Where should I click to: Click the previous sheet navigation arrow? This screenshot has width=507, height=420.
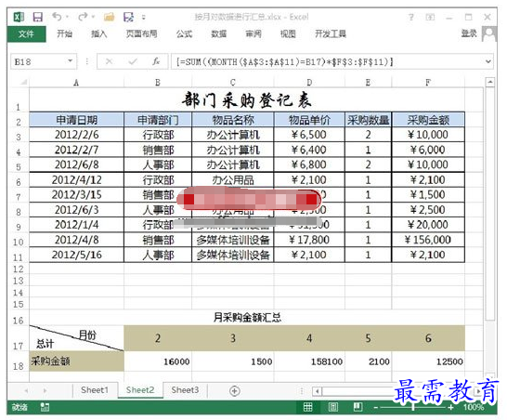[x=26, y=391]
